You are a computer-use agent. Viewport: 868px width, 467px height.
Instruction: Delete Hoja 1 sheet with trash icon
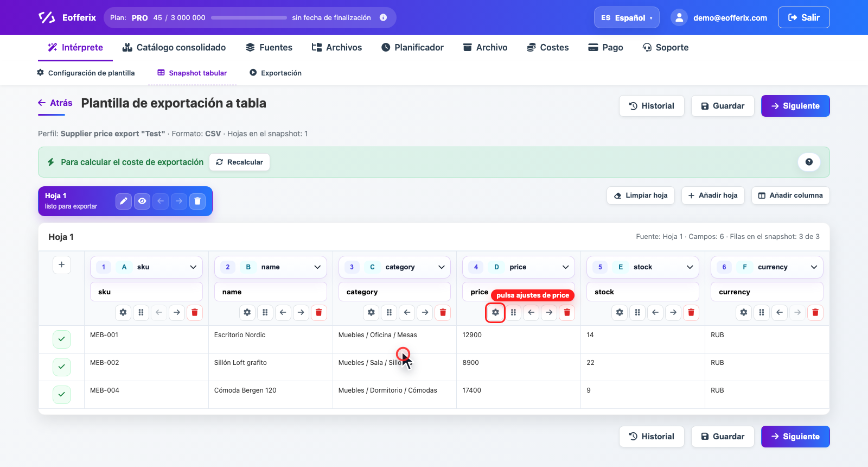click(197, 201)
